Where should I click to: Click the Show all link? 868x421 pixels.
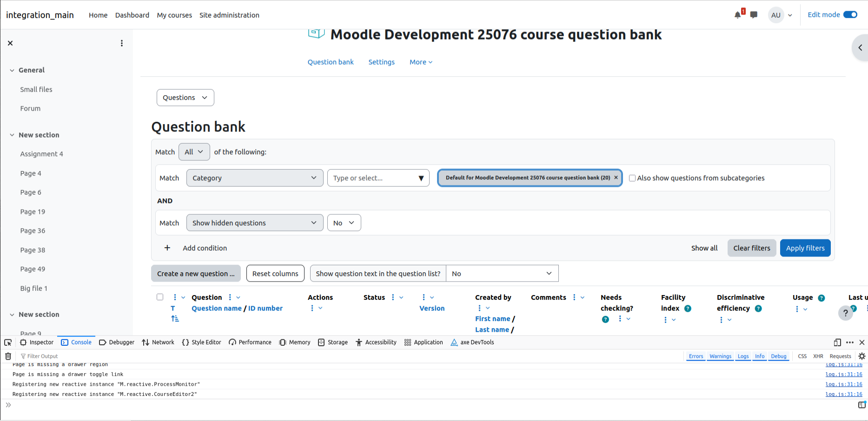click(x=704, y=248)
